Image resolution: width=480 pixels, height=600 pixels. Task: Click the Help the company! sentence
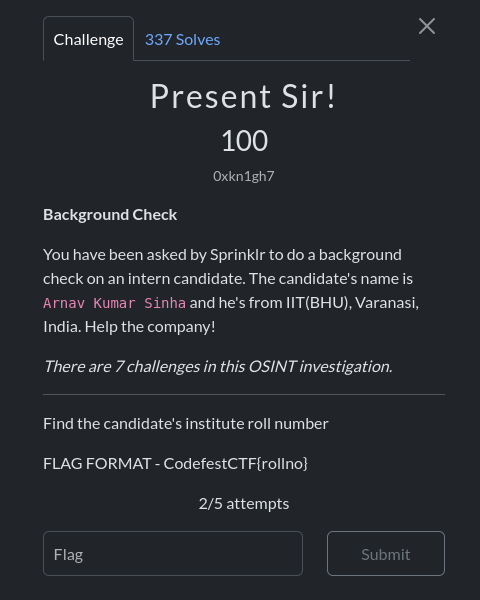click(x=150, y=327)
